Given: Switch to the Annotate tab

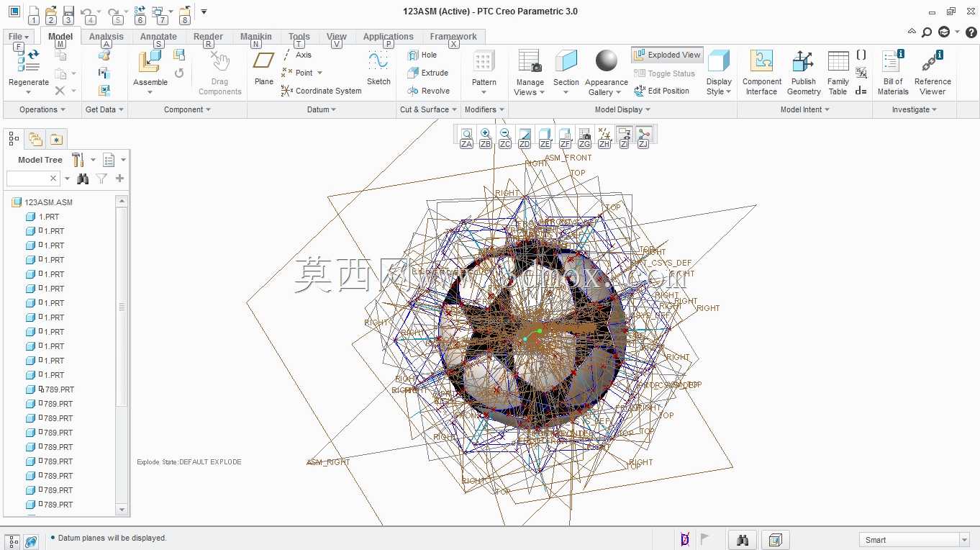Looking at the screenshot, I should (158, 37).
